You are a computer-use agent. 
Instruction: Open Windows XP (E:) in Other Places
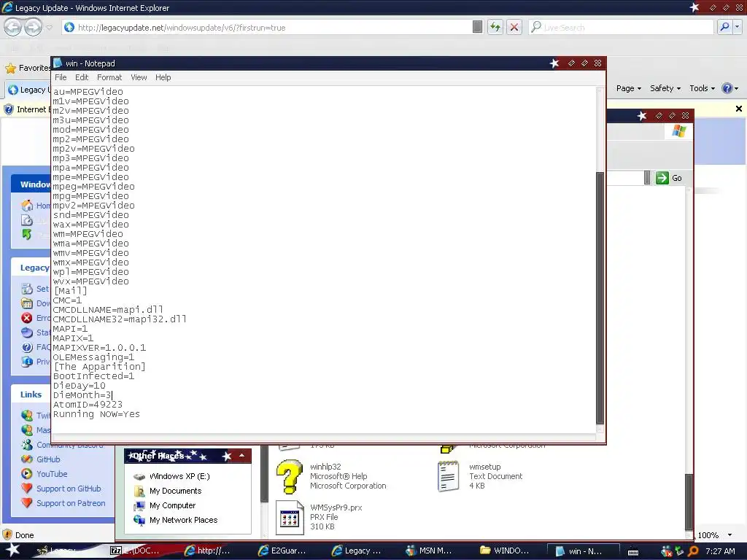pyautogui.click(x=179, y=476)
